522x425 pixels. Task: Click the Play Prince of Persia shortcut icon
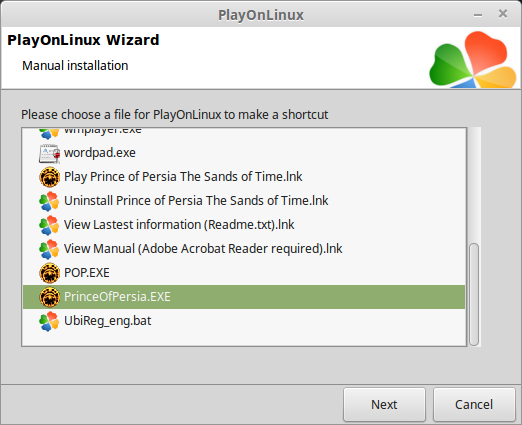point(49,177)
